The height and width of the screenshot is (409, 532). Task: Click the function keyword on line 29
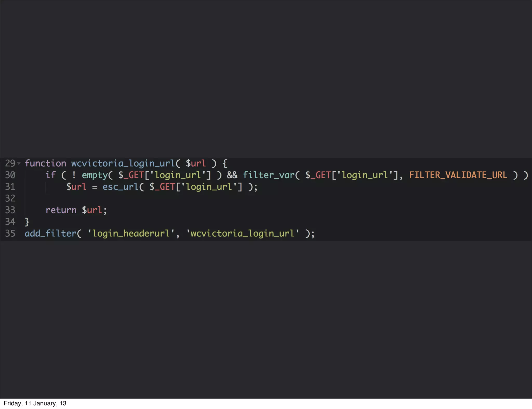tap(45, 163)
